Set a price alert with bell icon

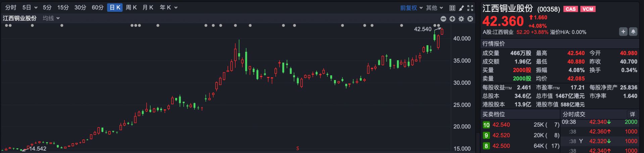pos(633,32)
